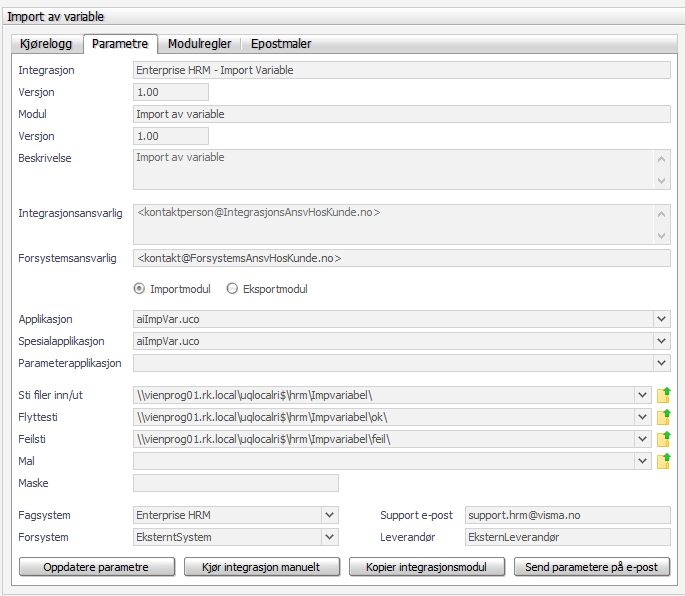The width and height of the screenshot is (685, 596).
Task: Expand the Flyttesti path dropdown arrow
Action: point(642,417)
